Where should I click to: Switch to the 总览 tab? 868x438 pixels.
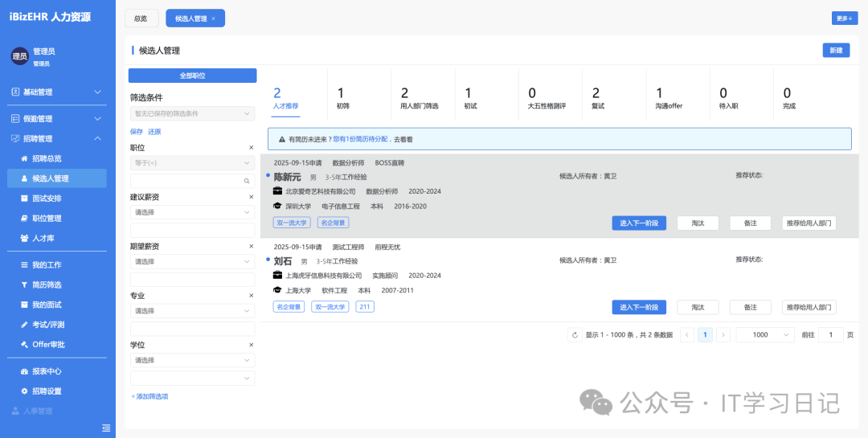coord(141,18)
